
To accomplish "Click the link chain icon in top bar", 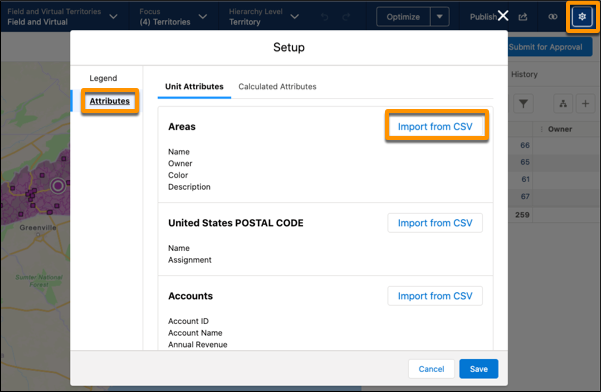I will [553, 17].
